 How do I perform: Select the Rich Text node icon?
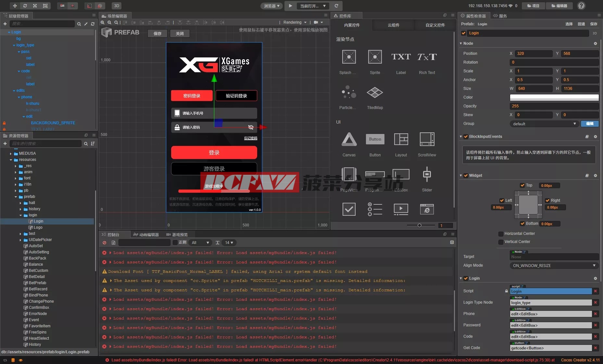(427, 57)
